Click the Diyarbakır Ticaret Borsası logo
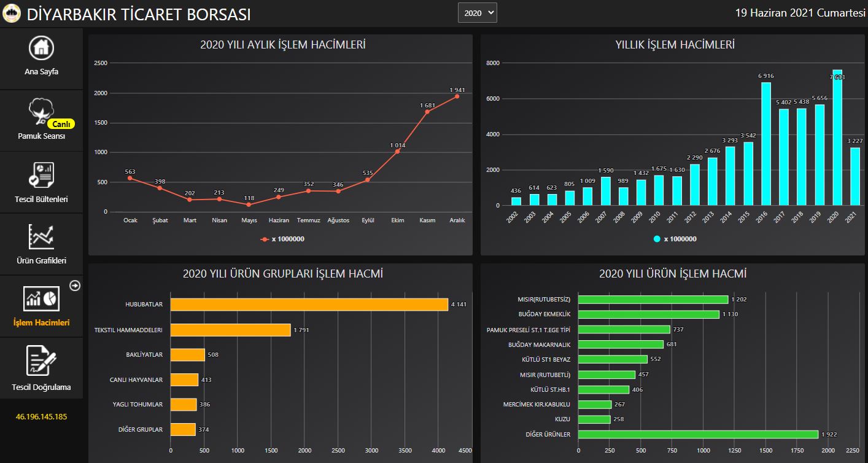Image resolution: width=868 pixels, height=463 pixels. [12, 14]
